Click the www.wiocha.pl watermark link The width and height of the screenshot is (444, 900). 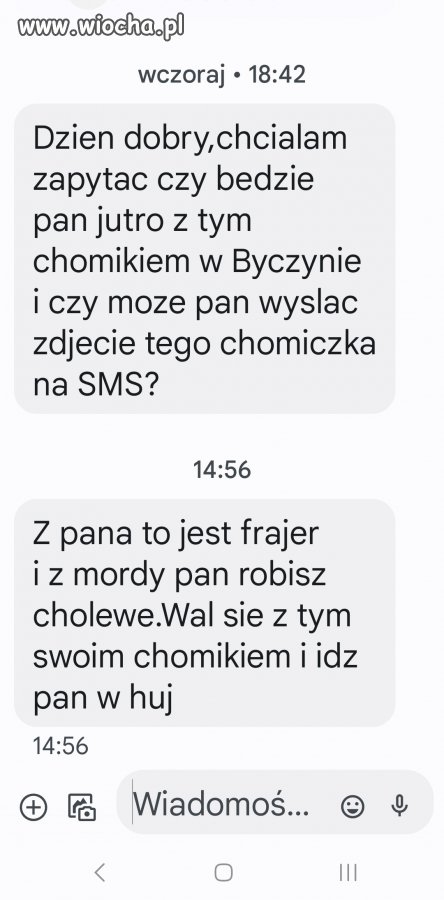pos(101,26)
